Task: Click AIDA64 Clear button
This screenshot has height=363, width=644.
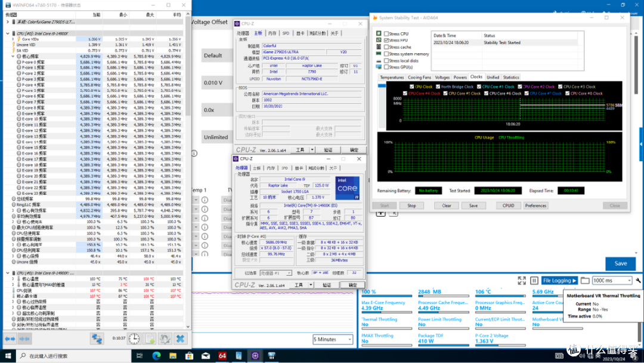Action: tap(447, 205)
